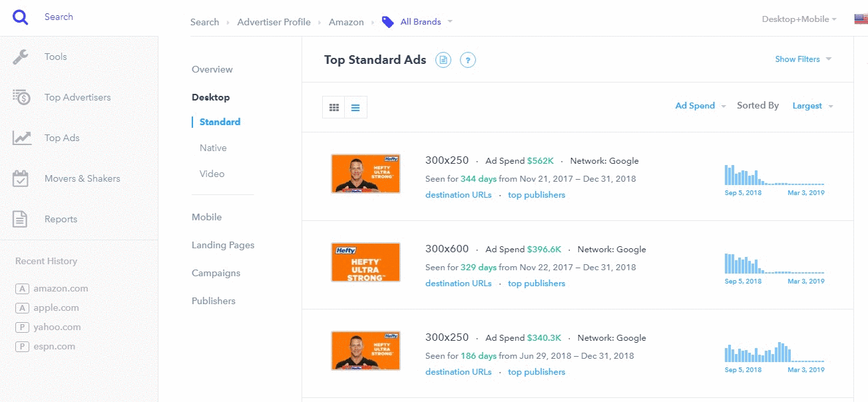868x402 pixels.
Task: Open the Search item in sidebar
Action: 59,17
